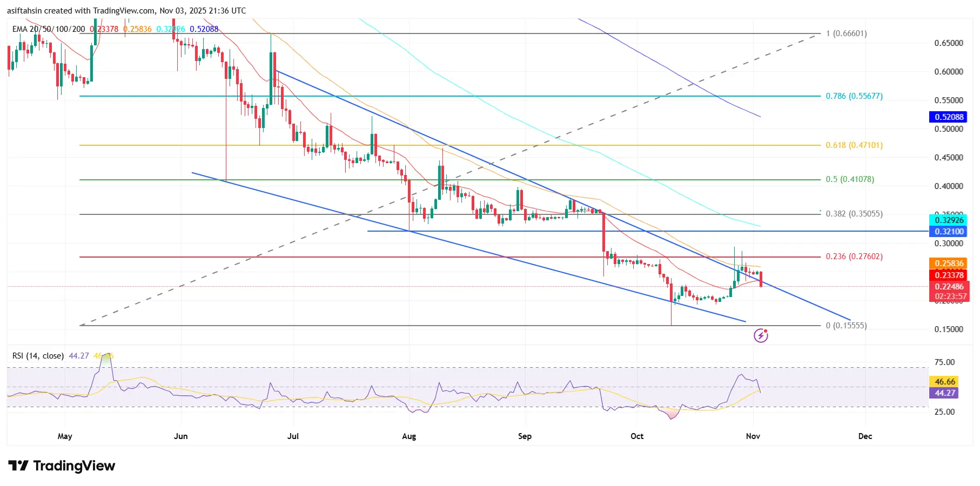This screenshot has width=980, height=486.
Task: Select the 0.236 (0.27602) Fibonacci label
Action: [854, 256]
